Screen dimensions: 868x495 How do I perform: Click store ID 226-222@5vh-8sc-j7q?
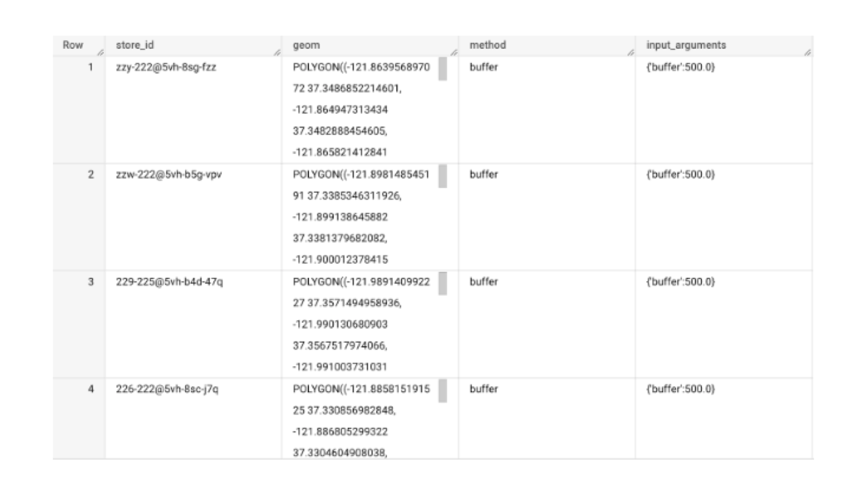click(x=167, y=389)
